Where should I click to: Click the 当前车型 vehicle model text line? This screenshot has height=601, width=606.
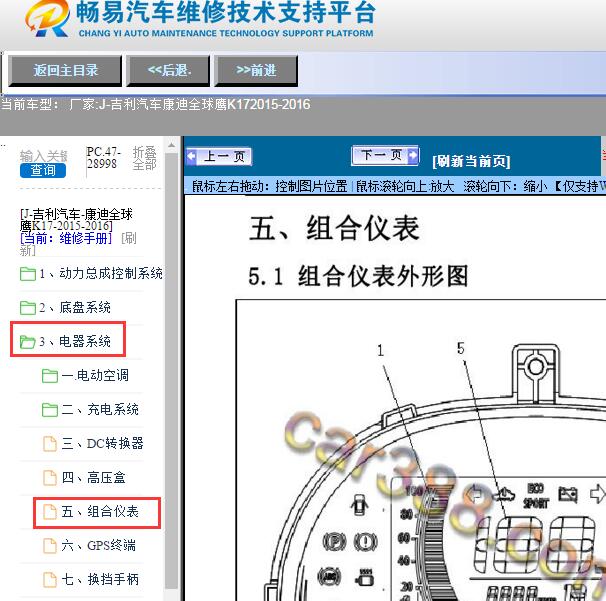pyautogui.click(x=155, y=104)
